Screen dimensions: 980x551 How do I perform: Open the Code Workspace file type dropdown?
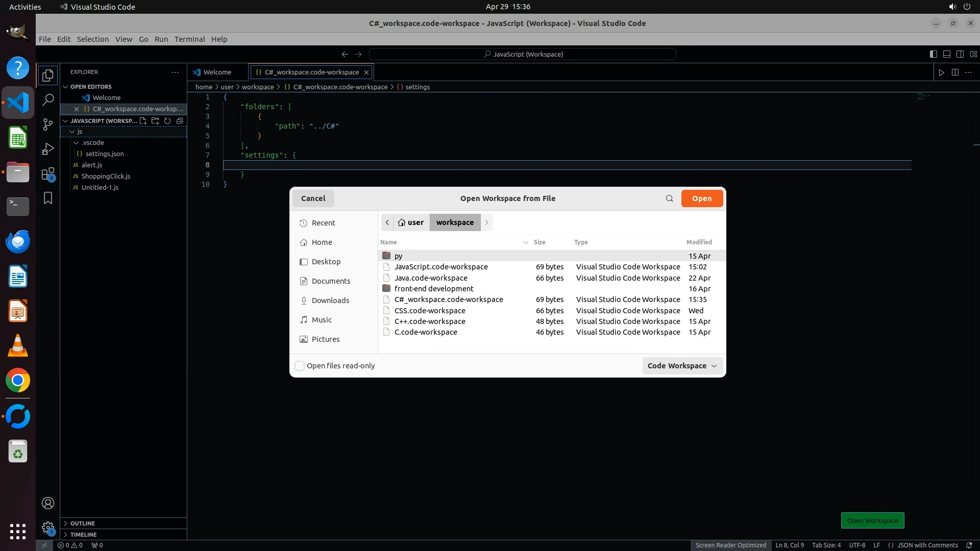(682, 366)
